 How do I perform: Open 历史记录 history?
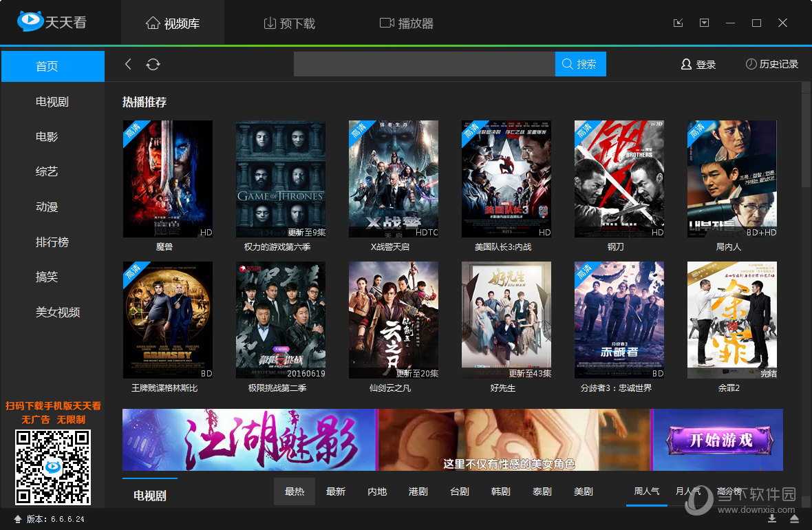(771, 64)
